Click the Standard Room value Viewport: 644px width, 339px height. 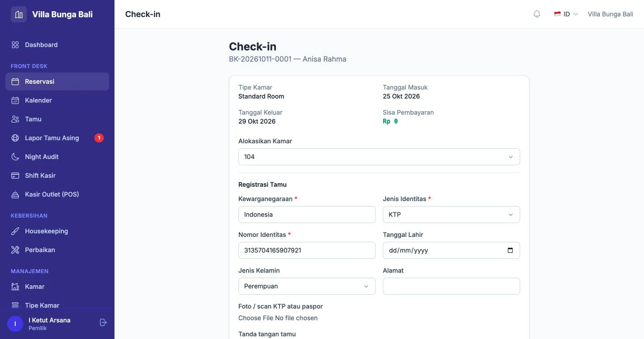point(261,96)
